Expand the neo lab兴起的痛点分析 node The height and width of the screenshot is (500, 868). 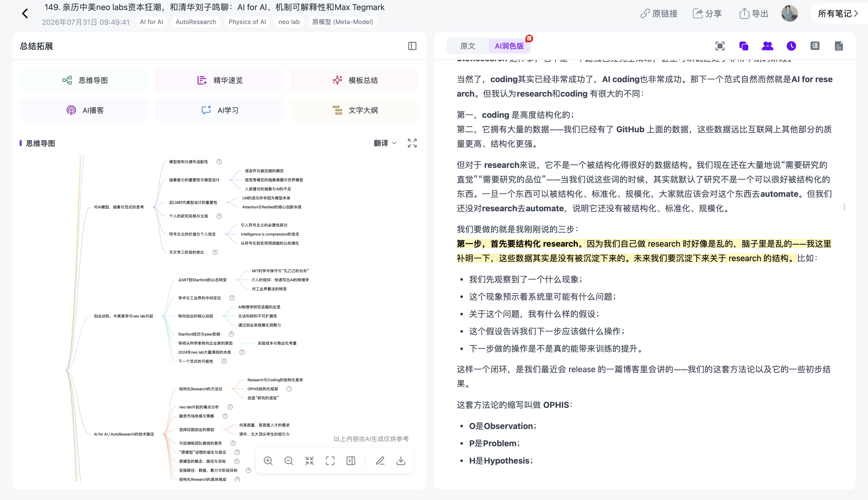click(230, 407)
